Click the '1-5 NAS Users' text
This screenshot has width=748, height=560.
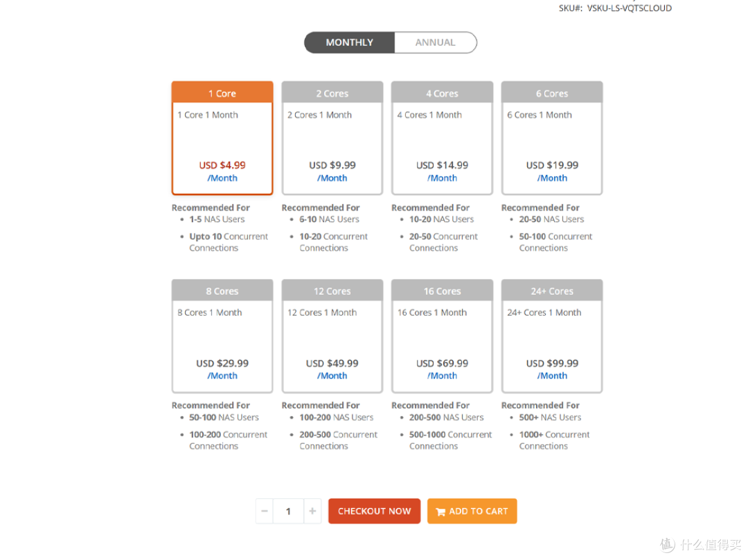(217, 219)
